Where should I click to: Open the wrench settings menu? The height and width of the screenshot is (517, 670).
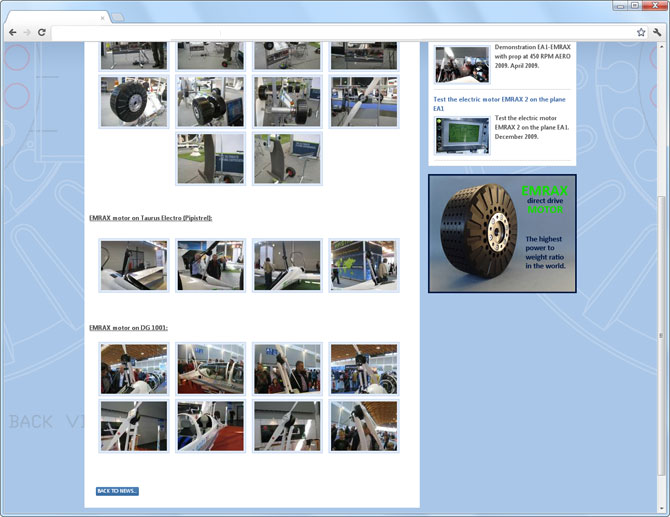click(x=657, y=32)
